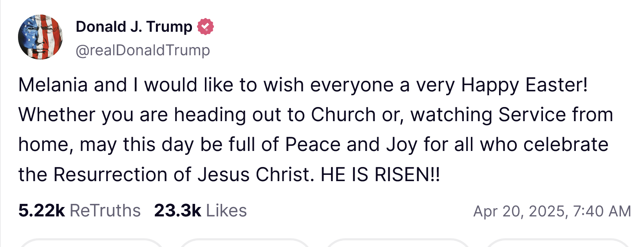Click the word "Melania" in the post

pyautogui.click(x=53, y=85)
